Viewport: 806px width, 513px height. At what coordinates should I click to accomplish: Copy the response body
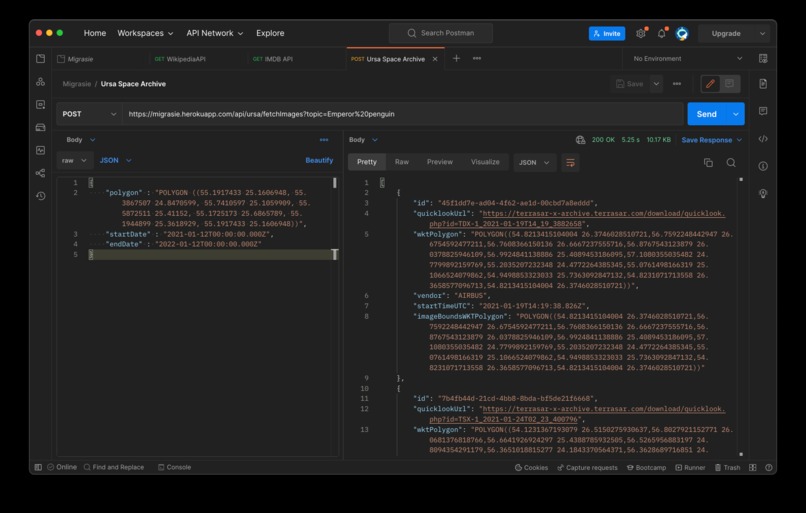tap(708, 163)
